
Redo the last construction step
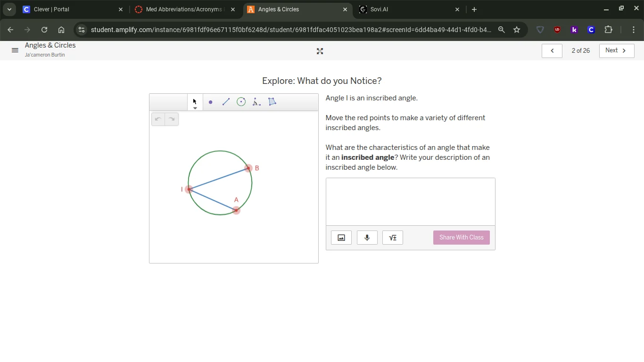point(172,119)
